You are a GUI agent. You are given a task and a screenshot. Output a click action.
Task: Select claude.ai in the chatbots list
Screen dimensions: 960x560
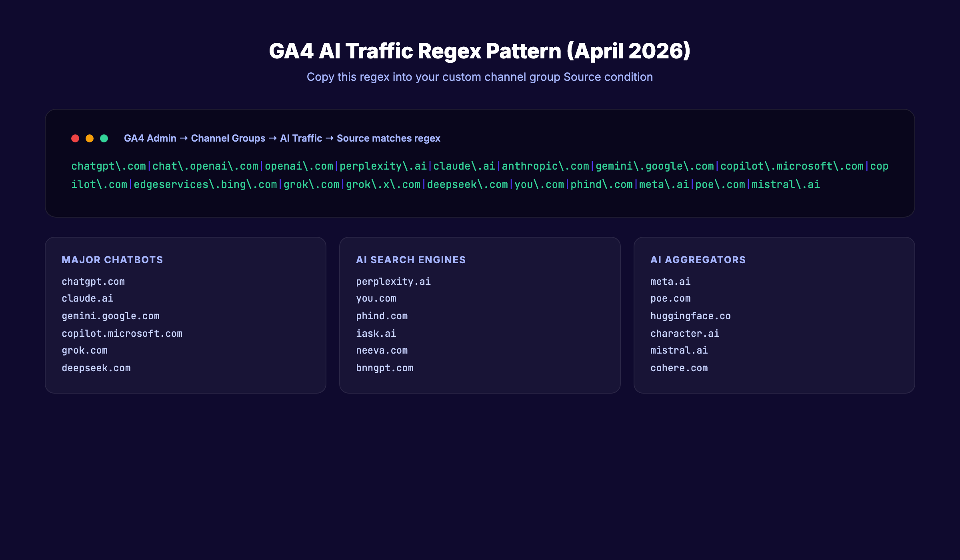pyautogui.click(x=88, y=298)
